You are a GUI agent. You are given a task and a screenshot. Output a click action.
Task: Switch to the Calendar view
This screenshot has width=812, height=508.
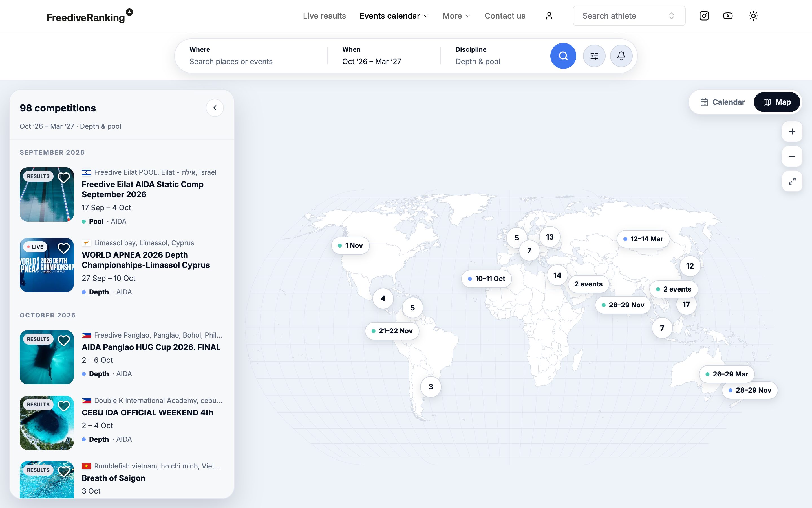[x=722, y=102]
